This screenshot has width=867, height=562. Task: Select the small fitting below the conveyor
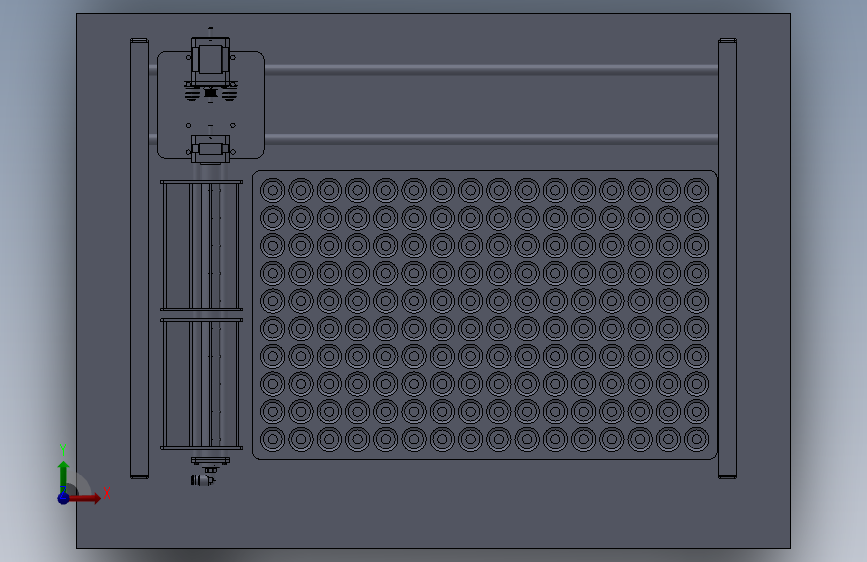click(203, 480)
